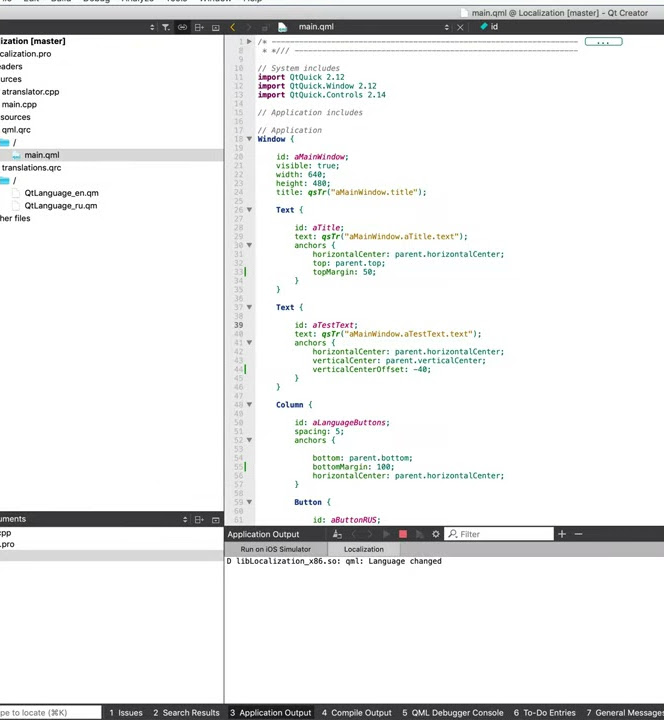Collapse the Button block at line 59
Viewport: 664px width, 720px height.
click(249, 502)
